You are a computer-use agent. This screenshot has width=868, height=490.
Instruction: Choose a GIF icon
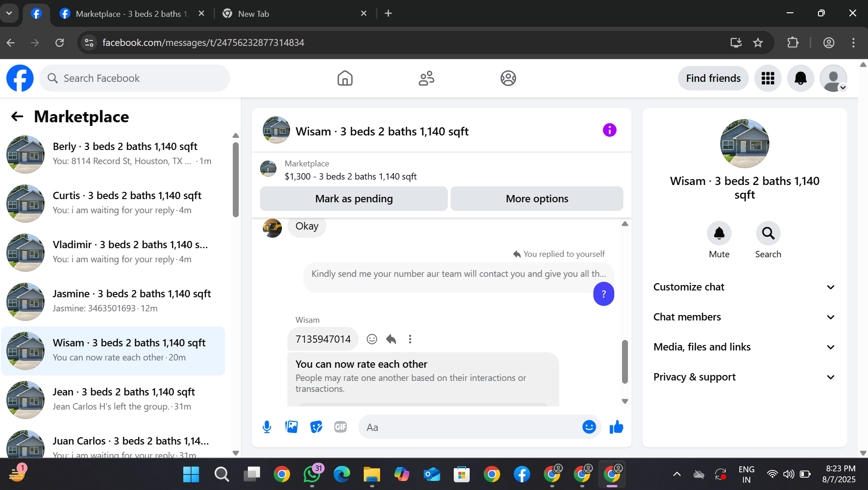[x=341, y=427]
